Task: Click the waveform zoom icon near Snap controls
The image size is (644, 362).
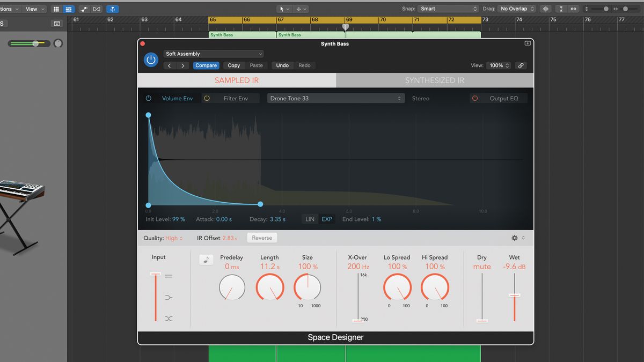Action: pyautogui.click(x=545, y=9)
